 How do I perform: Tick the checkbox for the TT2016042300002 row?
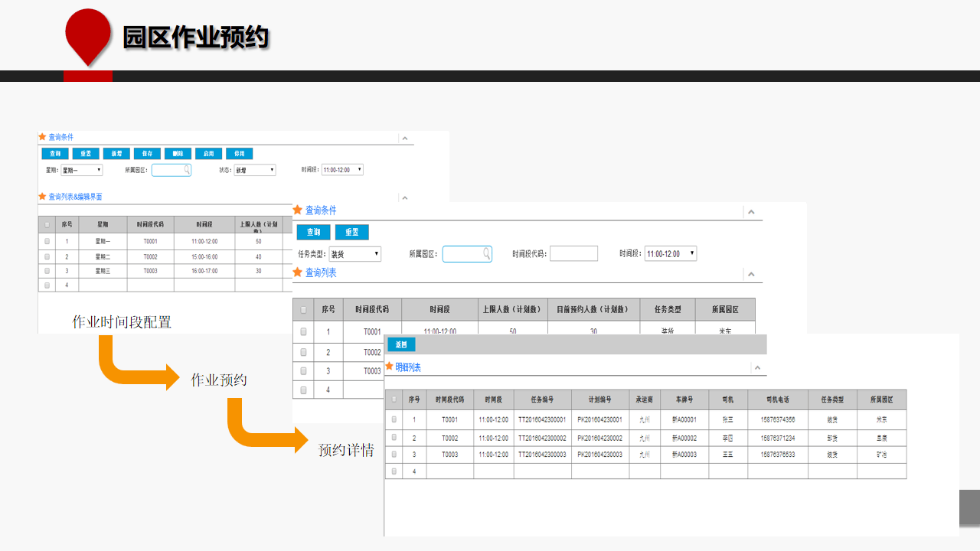[x=394, y=438]
